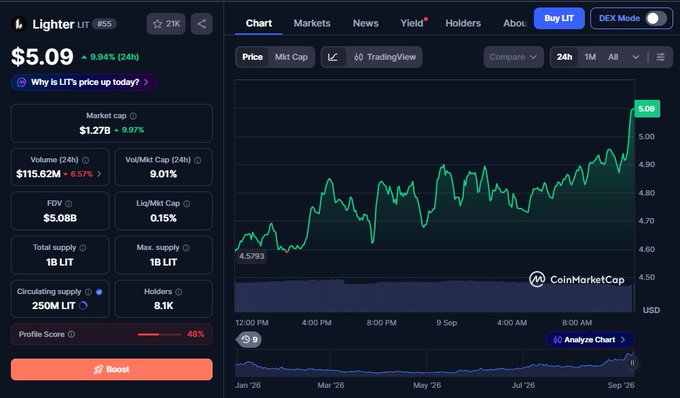Click the 250M LIT circulating supply value
Screen dimensions: 680x398
click(x=53, y=306)
